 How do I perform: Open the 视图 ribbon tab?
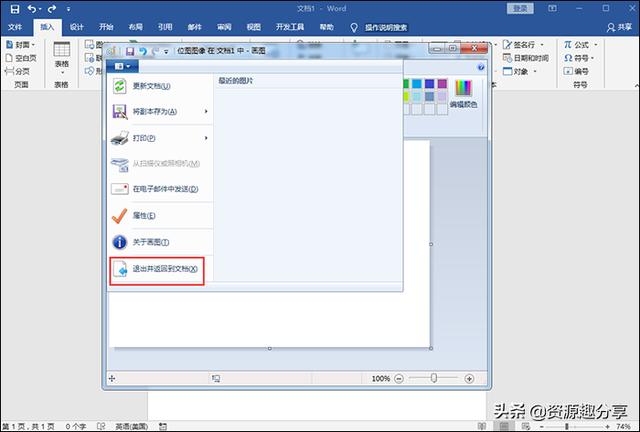pyautogui.click(x=253, y=27)
